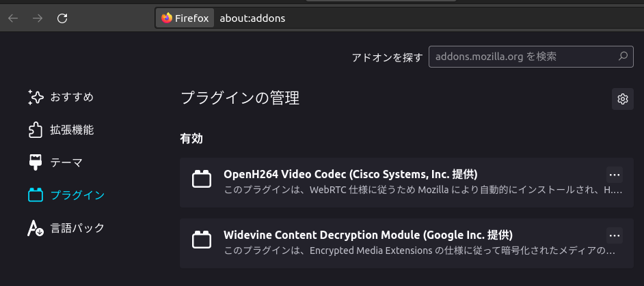Click the Widevine description mentioning Encrypted Media Extensions
The width and height of the screenshot is (644, 286).
419,251
